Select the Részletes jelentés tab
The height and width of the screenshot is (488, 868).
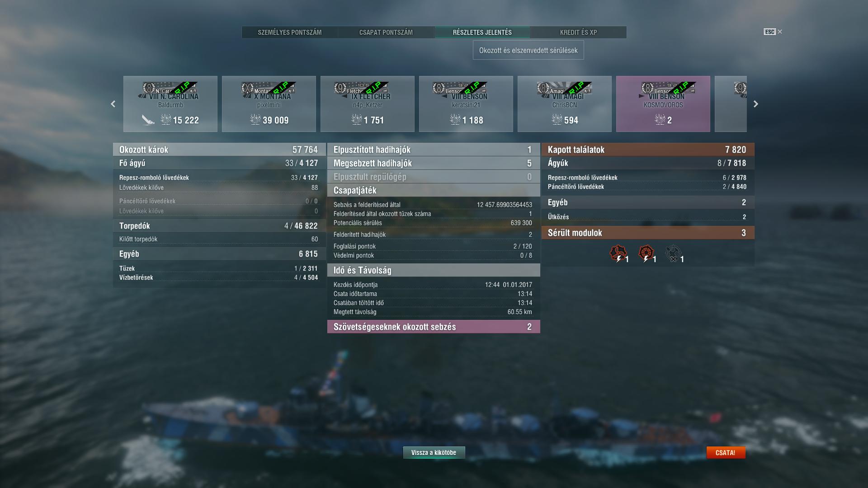point(482,32)
